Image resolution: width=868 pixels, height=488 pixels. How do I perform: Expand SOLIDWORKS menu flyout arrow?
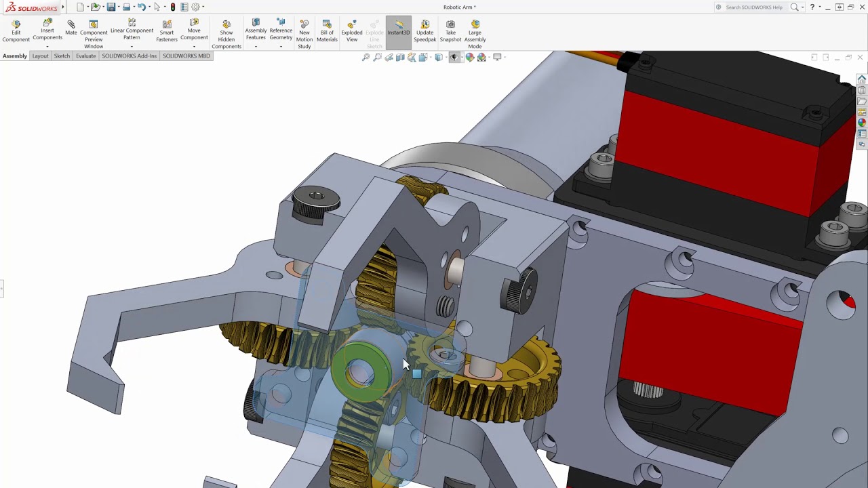(63, 7)
